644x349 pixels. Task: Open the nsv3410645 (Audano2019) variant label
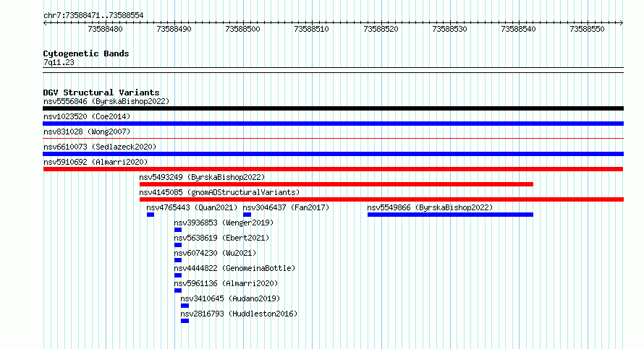230,298
